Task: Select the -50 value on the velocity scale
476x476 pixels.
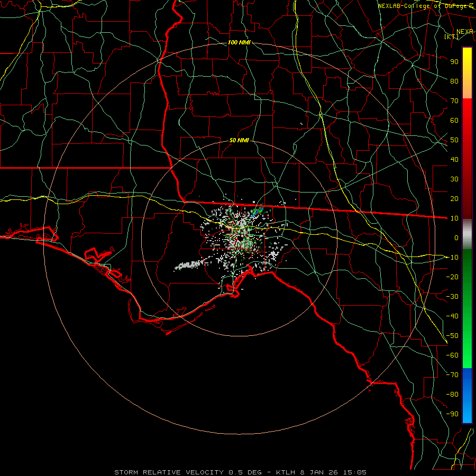Action: tap(452, 336)
